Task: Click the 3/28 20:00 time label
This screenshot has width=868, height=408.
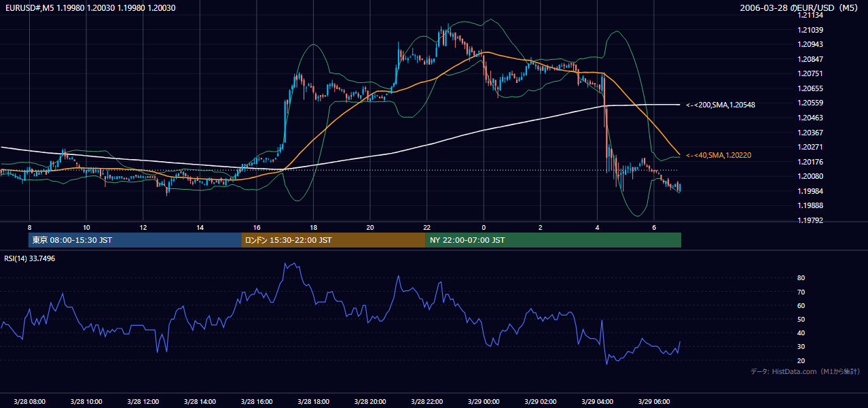Action: pyautogui.click(x=369, y=402)
